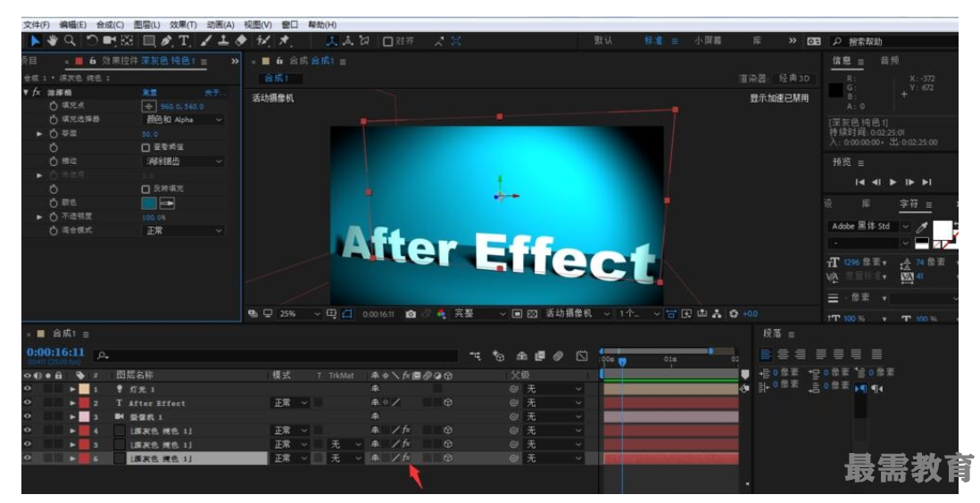Hide the After Effect text layer
980x503 pixels.
27,402
